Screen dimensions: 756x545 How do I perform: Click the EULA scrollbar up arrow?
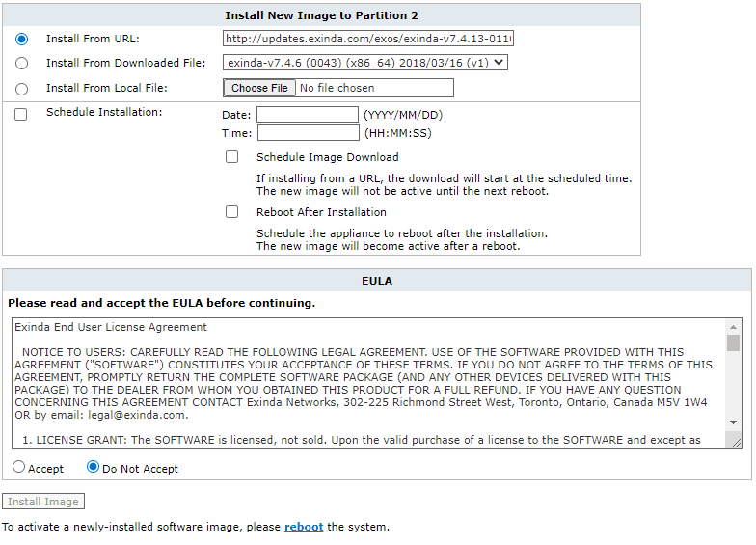tap(733, 326)
